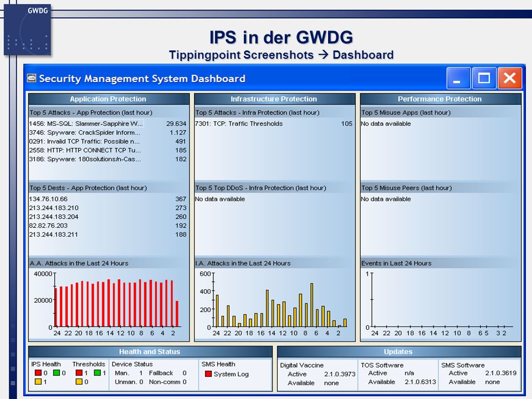Viewport: 532px width, 399px height.
Task: Click the Device Status label
Action: (x=132, y=364)
